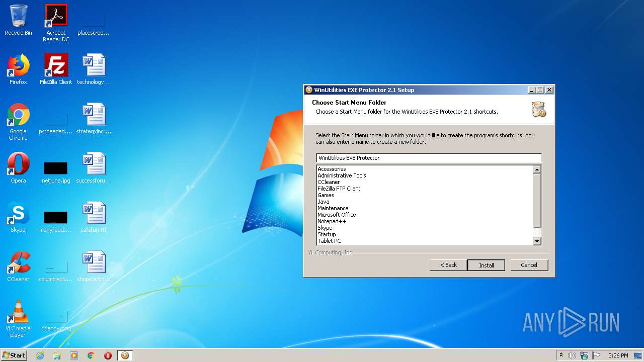Select the columbiaplu desktop file

(56, 270)
